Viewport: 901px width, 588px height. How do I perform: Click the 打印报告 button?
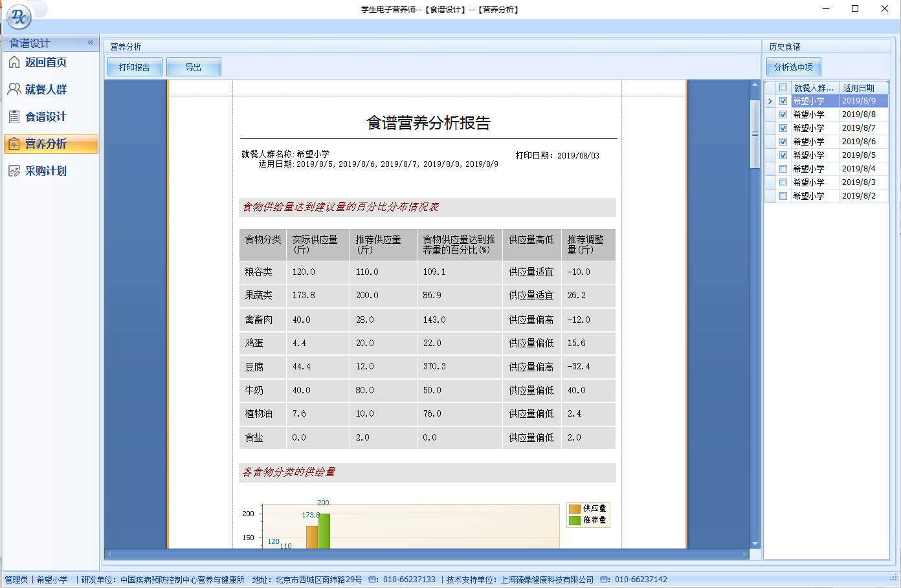[x=135, y=67]
